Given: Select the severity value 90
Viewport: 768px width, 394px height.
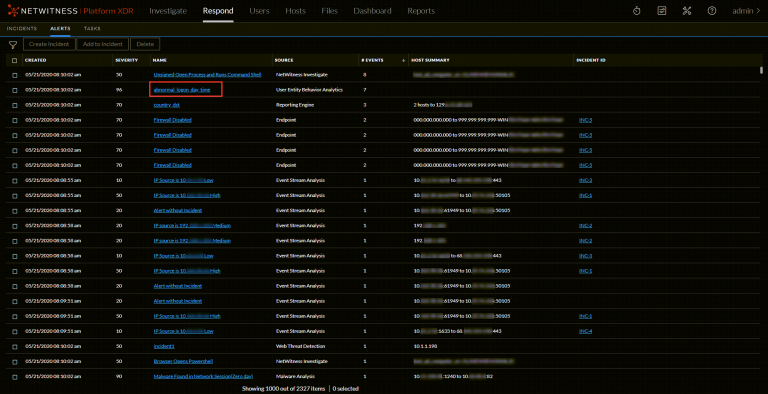Looking at the screenshot, I should coord(119,377).
